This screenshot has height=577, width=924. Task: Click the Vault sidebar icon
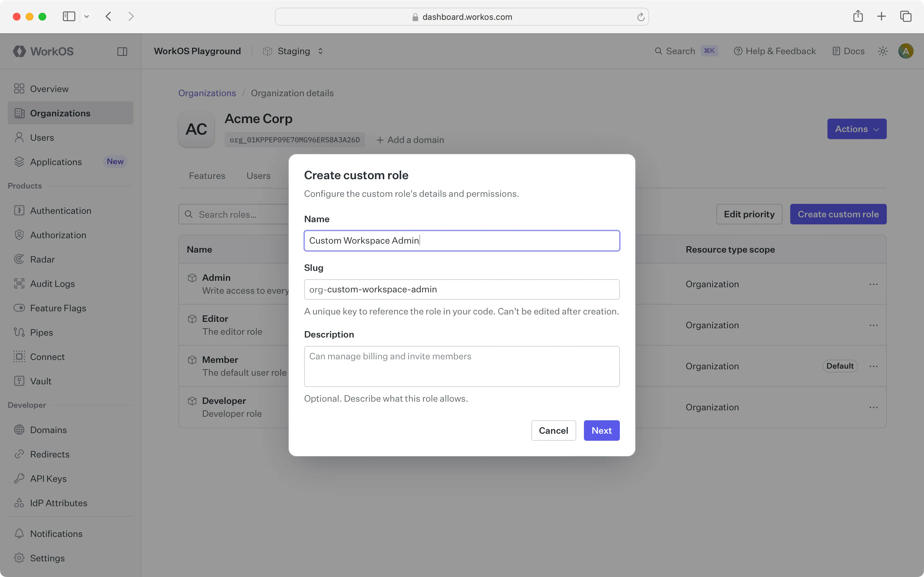pos(20,381)
